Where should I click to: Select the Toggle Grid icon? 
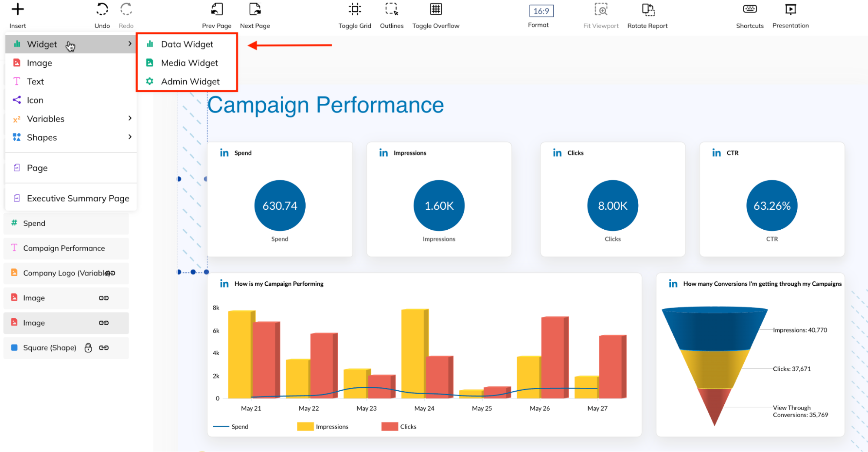point(355,9)
